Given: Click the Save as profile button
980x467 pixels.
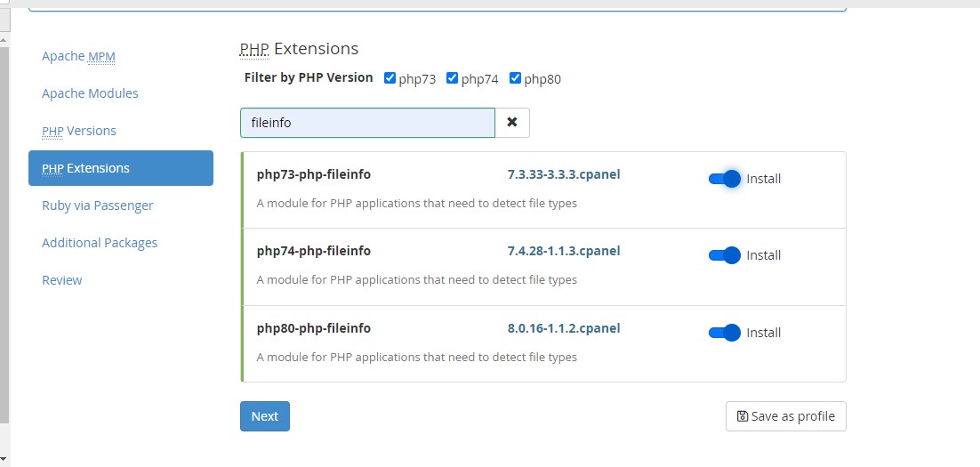Looking at the screenshot, I should (785, 416).
